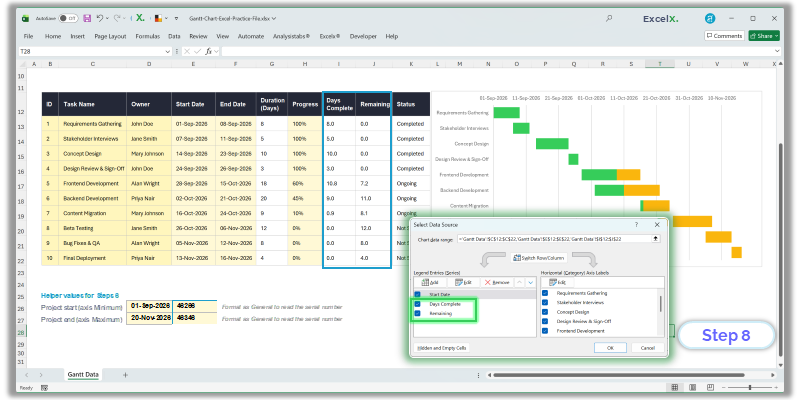The height and width of the screenshot is (400, 800).
Task: Click the new sheet plus icon
Action: 126,375
